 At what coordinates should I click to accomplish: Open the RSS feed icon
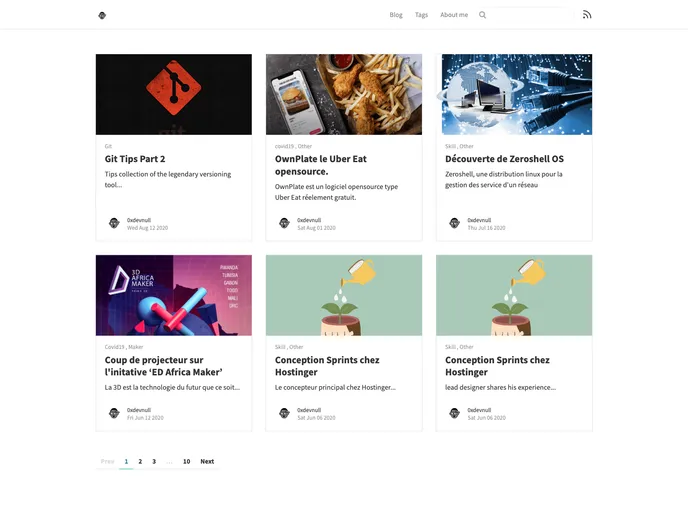point(587,15)
